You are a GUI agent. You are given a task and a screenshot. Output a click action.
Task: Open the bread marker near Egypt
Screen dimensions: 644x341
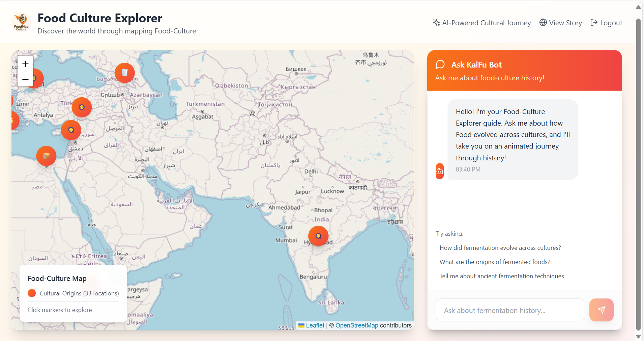pos(46,156)
